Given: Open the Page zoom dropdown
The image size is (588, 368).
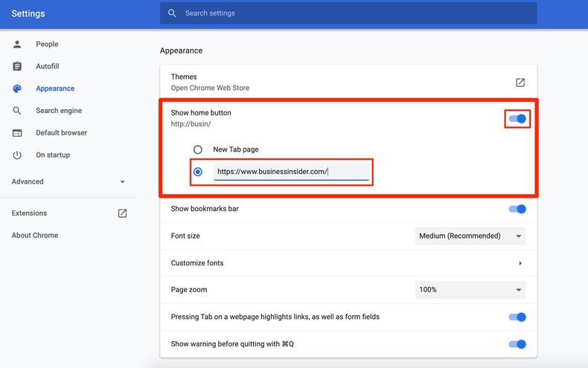Looking at the screenshot, I should 470,290.
